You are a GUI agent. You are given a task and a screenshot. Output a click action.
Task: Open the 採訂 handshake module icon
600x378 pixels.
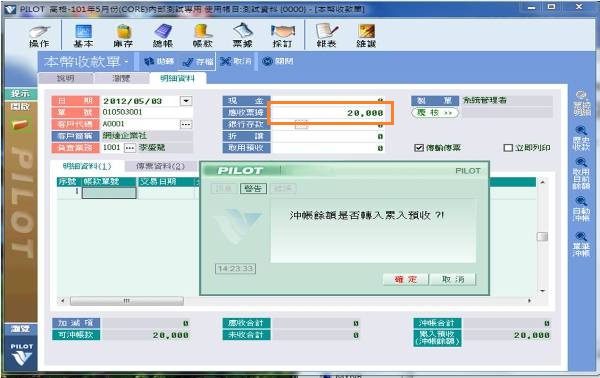(x=282, y=36)
